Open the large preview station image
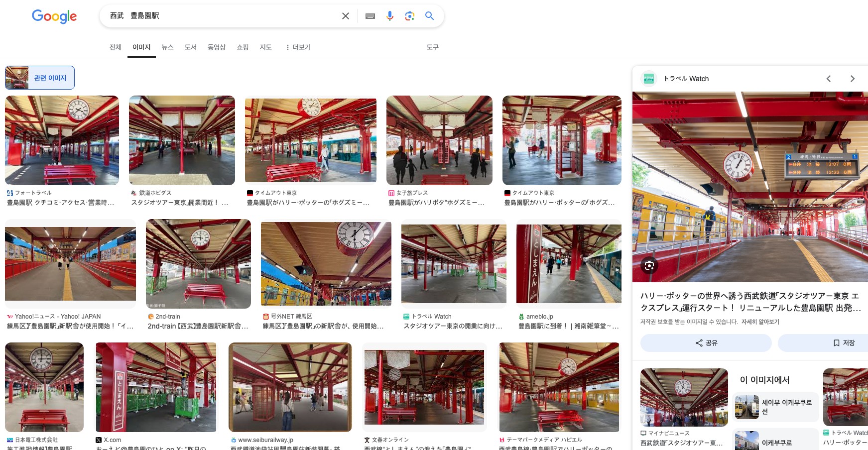The width and height of the screenshot is (868, 450). tap(750, 187)
